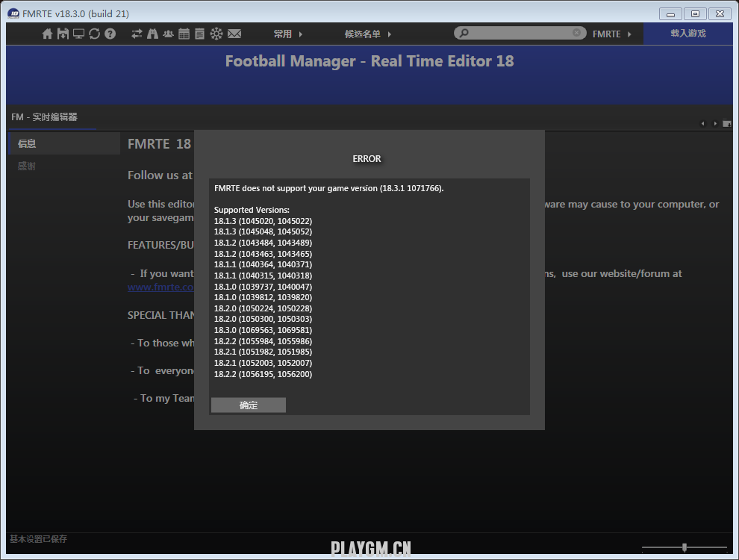Click the swap/transfer arrows toolbar icon

[137, 34]
